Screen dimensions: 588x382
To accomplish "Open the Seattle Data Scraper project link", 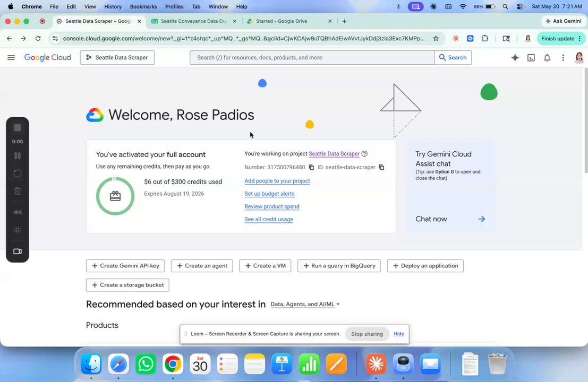I will click(334, 153).
